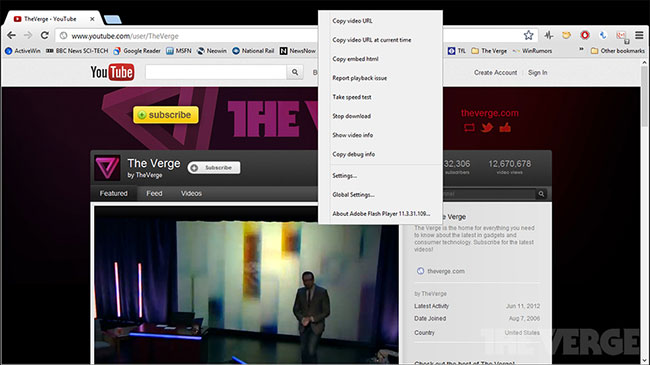Screen dimensions: 650x365
Task: Click theverge.com link in the banner
Action: [x=490, y=113]
